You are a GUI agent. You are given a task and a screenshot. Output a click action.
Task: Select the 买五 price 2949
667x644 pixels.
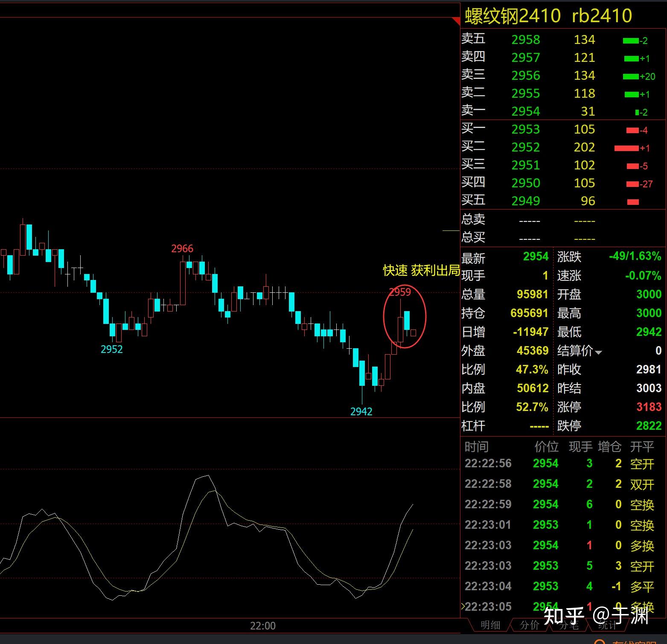tap(526, 201)
